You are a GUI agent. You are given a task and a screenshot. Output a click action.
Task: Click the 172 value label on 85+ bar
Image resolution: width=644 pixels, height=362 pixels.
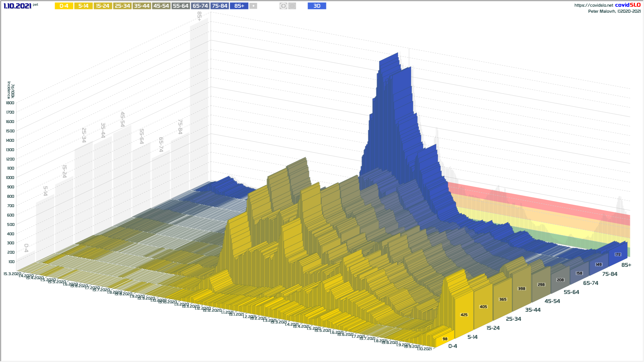tap(618, 254)
